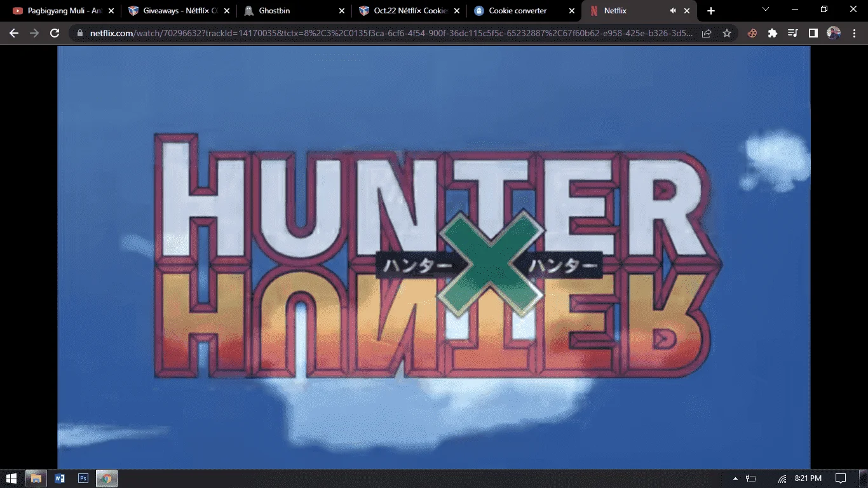Screen dimensions: 868x488
Task: Open the battery status tray icon
Action: 751,478
